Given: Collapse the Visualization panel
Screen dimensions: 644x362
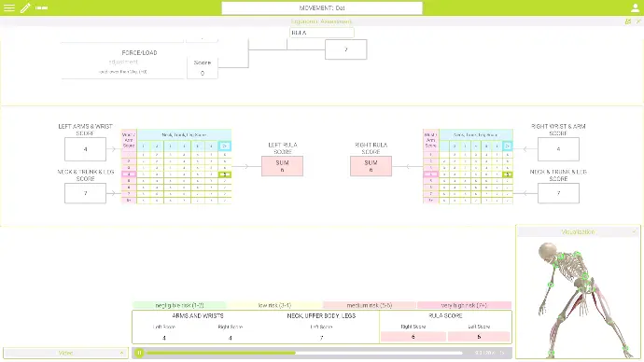Looking at the screenshot, I should 635,232.
